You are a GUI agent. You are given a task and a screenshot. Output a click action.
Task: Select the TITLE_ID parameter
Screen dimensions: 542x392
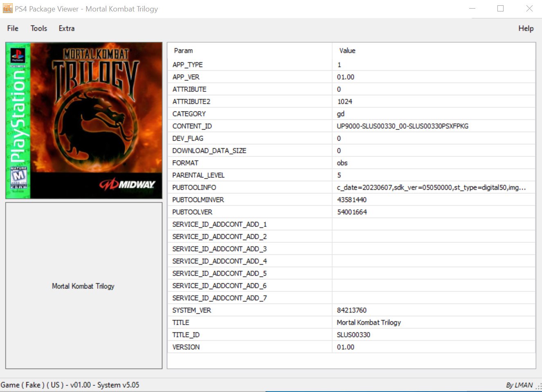coord(186,335)
